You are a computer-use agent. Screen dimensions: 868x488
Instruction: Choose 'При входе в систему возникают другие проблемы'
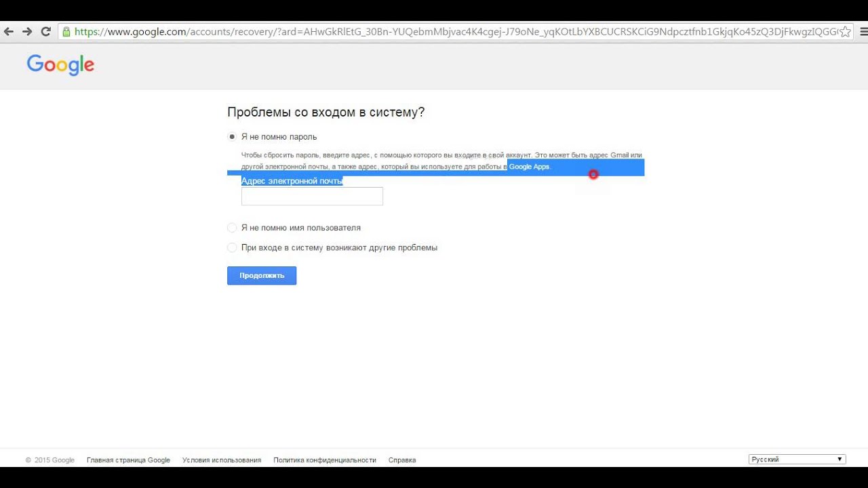click(x=232, y=248)
